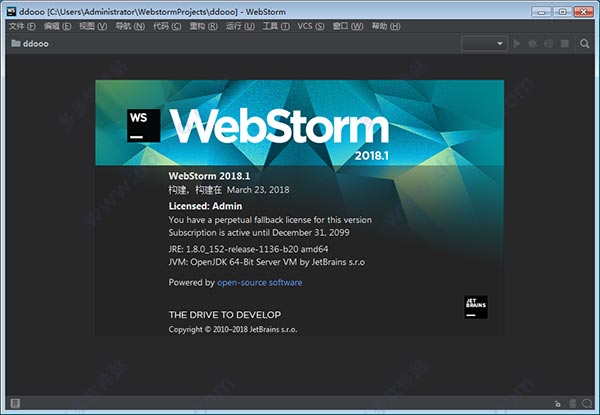Open the 代码 (C) menu
The height and width of the screenshot is (415, 600).
point(167,26)
